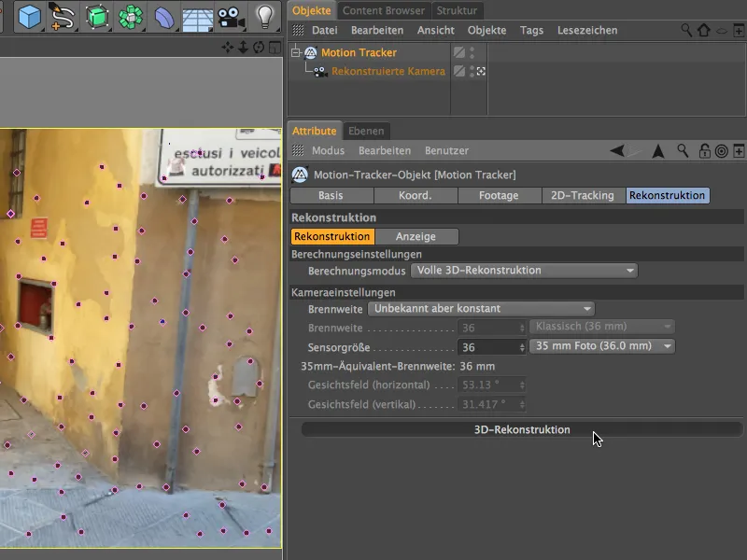This screenshot has width=747, height=560.
Task: Click the Gesichtsfeld (horizontal) value field
Action: tap(487, 385)
